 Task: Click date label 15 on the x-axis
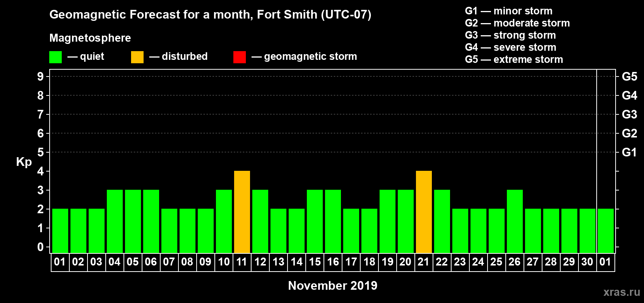314,262
